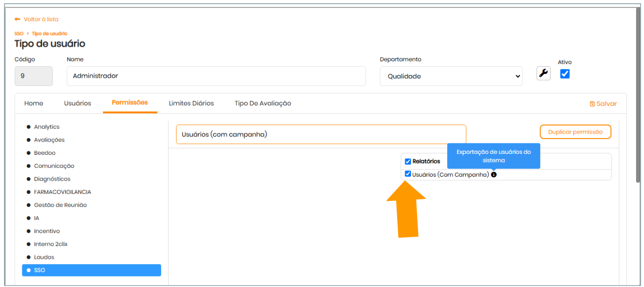Click info icon beside Usuários (Com Campanha)
644x287 pixels.
[494, 175]
